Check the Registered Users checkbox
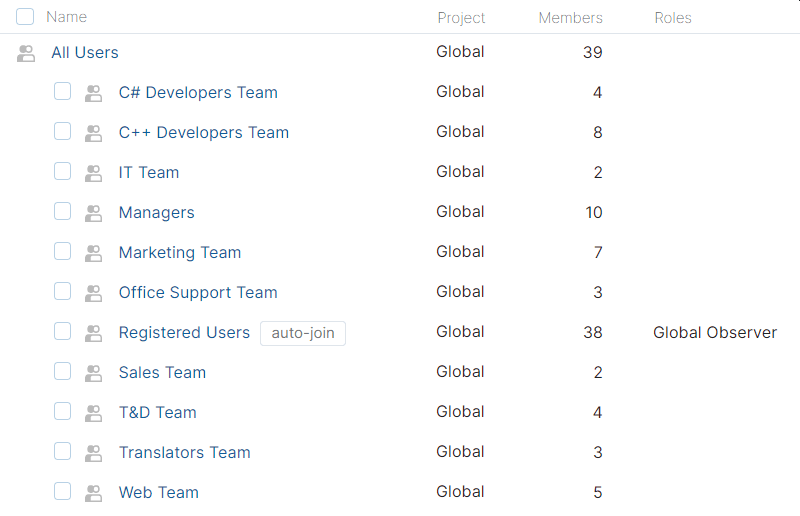800x516 pixels. coord(62,331)
